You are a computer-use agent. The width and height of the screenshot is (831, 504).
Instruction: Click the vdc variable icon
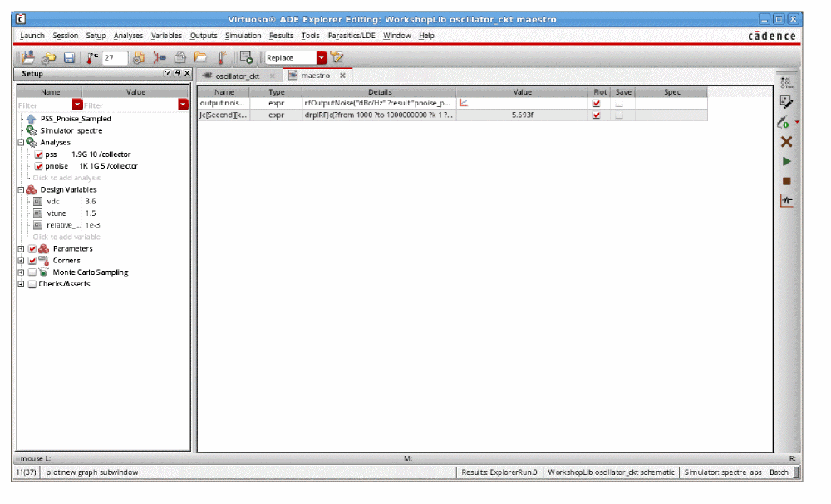tap(37, 201)
